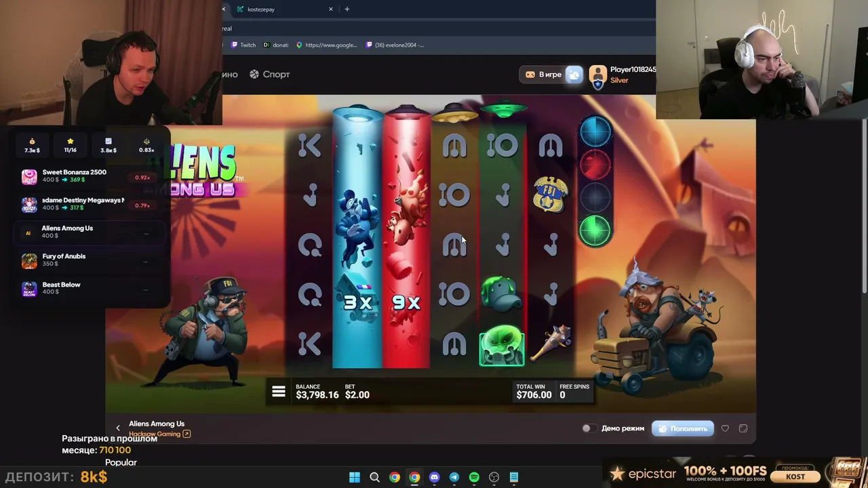Click the 0.79x multiplier badge
Screen dimensions: 868x488
(x=142, y=205)
